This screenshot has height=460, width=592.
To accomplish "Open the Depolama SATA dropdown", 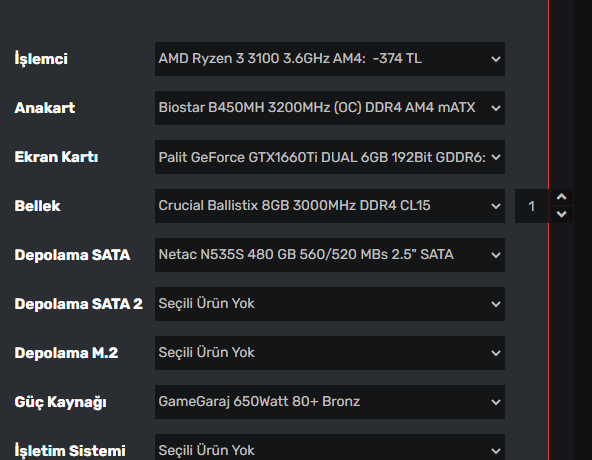I will tap(330, 255).
